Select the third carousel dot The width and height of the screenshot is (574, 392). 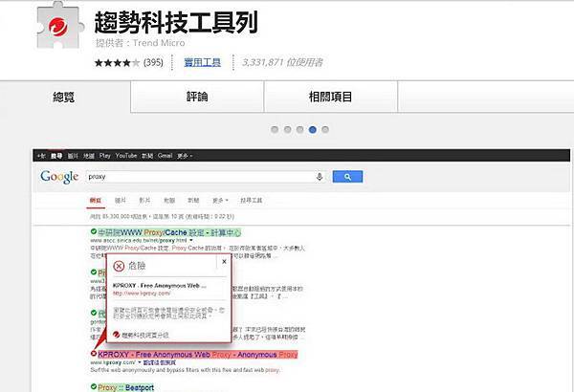point(299,130)
